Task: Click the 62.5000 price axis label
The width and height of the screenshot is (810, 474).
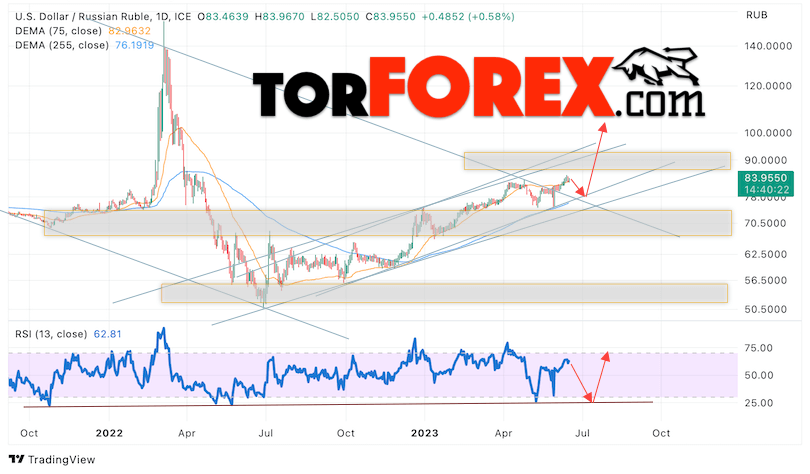Action: (766, 254)
